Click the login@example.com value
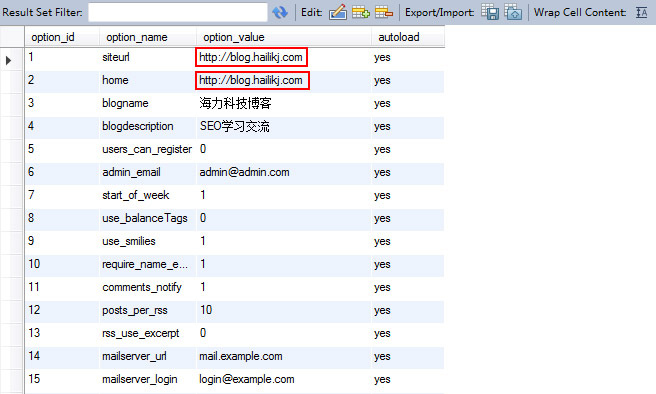Image resolution: width=656 pixels, height=394 pixels. [x=247, y=379]
